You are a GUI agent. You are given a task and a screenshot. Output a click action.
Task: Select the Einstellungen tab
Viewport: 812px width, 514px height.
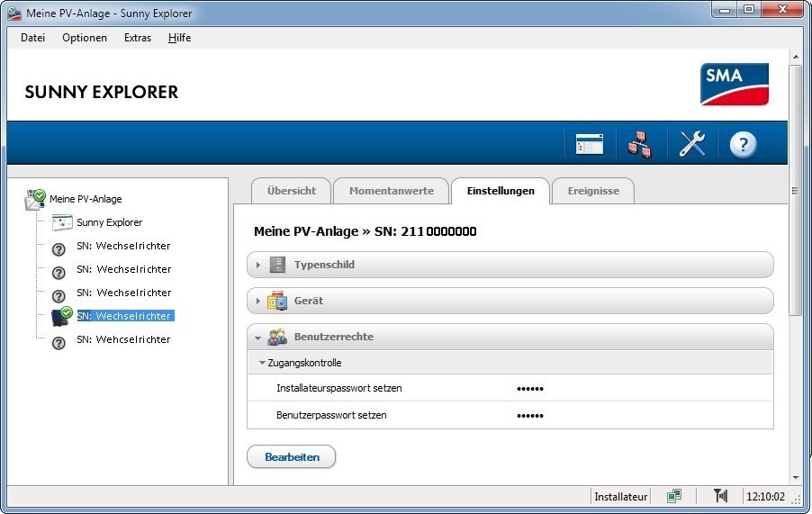pyautogui.click(x=501, y=191)
